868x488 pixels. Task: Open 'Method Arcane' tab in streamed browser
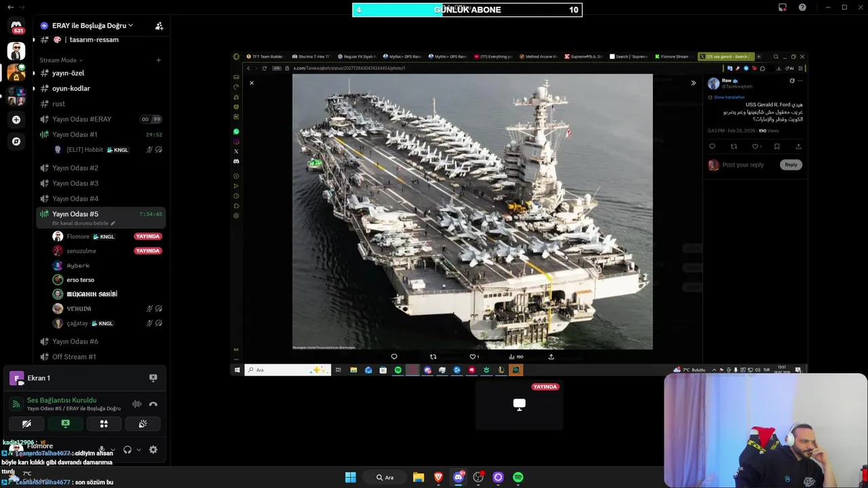(x=539, y=57)
